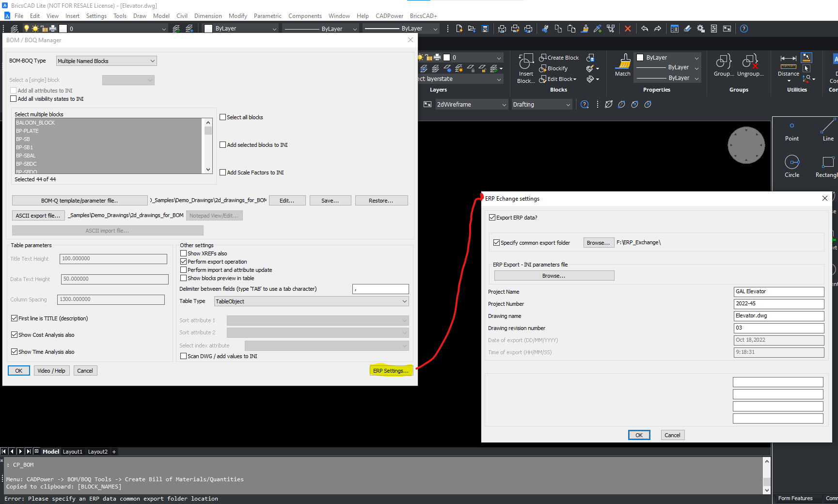Click the ERP Settings button
This screenshot has height=504, width=838.
pyautogui.click(x=391, y=371)
